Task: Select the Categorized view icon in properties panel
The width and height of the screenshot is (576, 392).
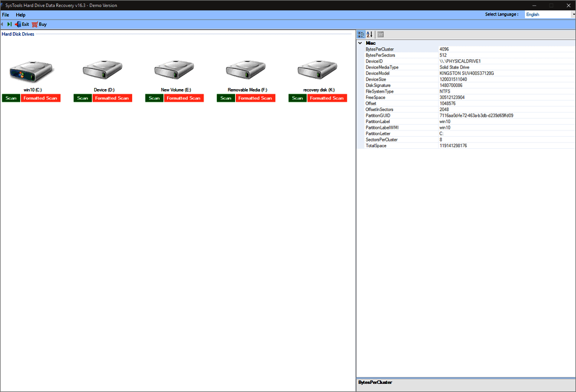Action: coord(361,34)
